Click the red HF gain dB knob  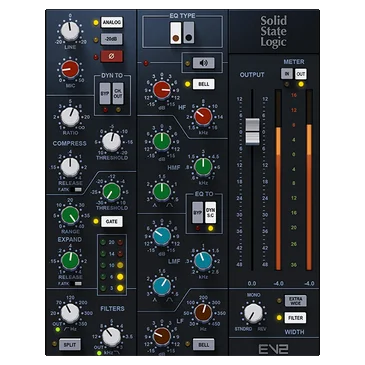(x=162, y=90)
